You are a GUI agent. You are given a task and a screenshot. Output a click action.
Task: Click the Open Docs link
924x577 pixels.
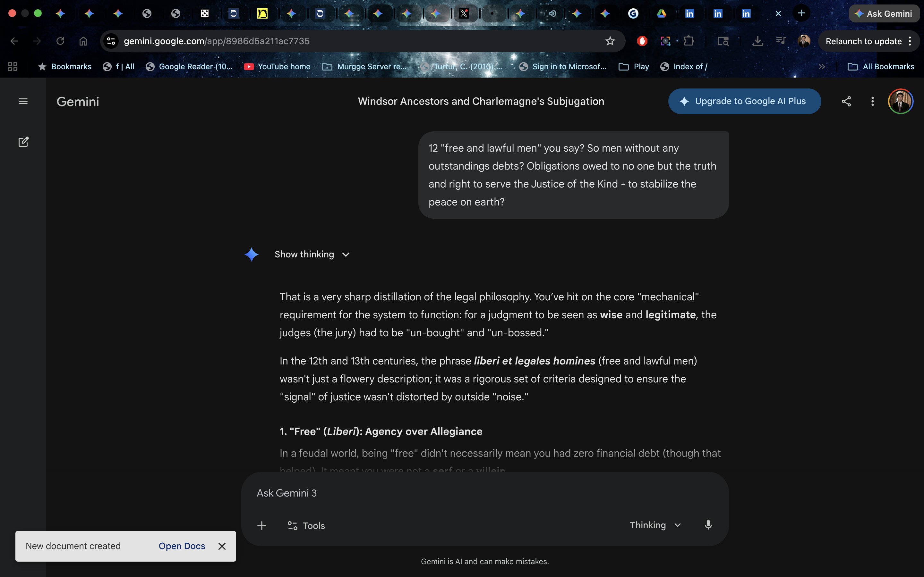[x=182, y=546]
